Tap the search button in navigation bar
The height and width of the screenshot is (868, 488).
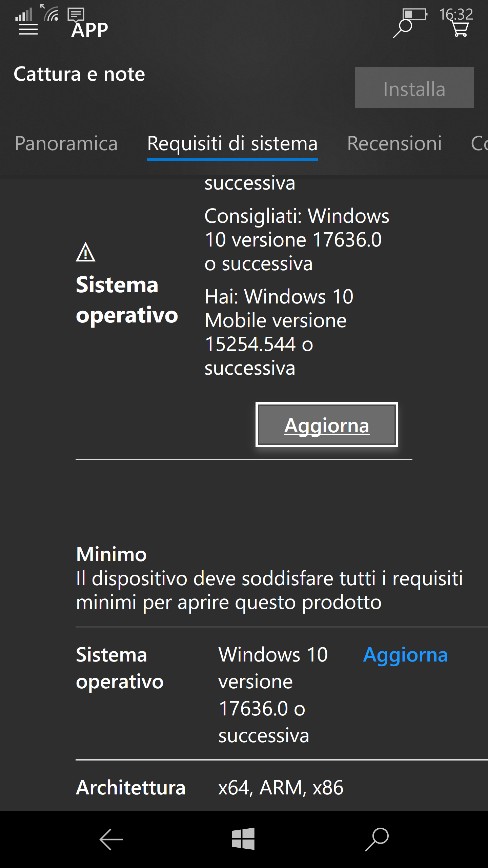(377, 839)
